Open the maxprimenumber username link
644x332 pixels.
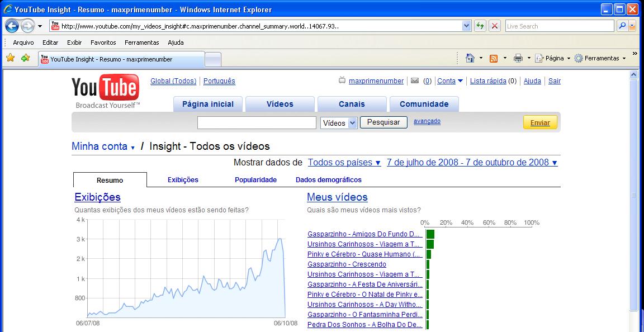(x=376, y=81)
